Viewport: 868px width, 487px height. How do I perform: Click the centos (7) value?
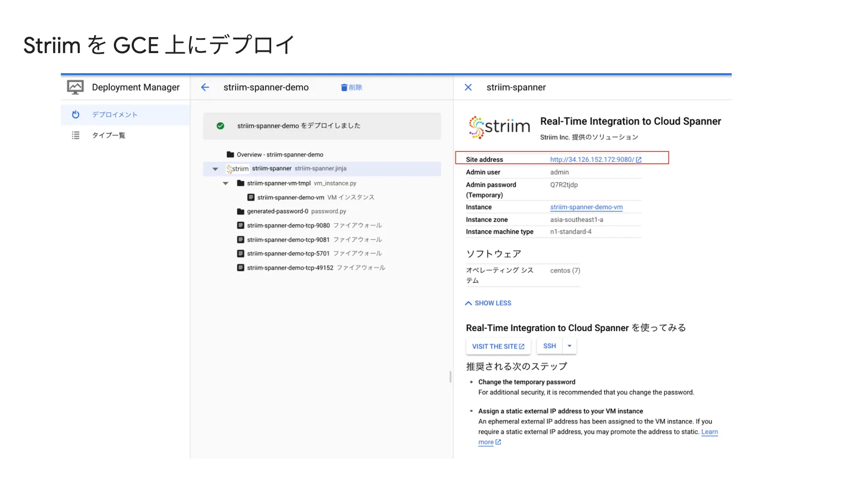[x=565, y=271]
